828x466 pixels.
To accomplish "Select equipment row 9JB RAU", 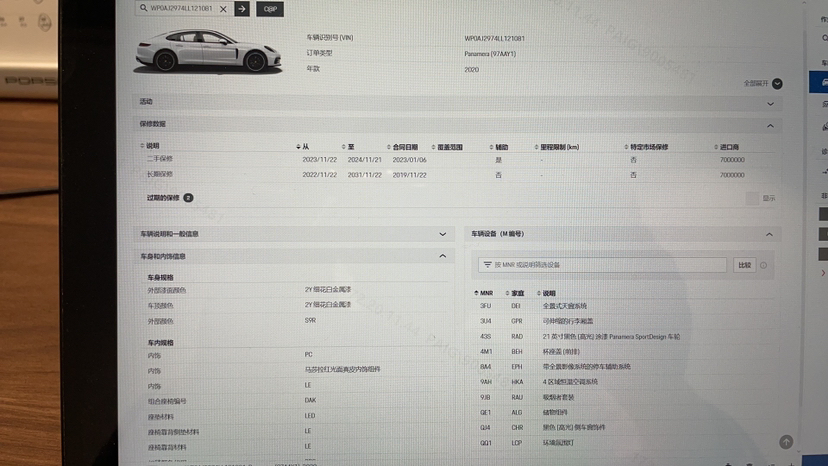I will click(623, 397).
